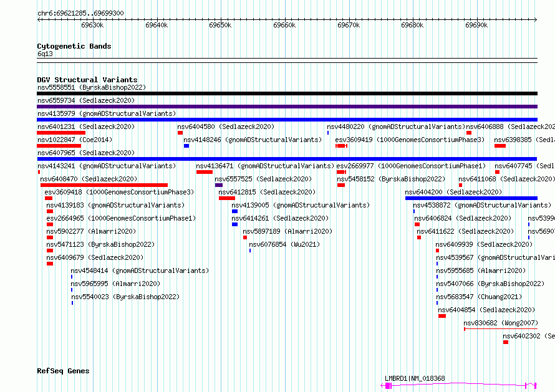Click nsv6404200 (Sedlazeck2020) label

(x=453, y=192)
